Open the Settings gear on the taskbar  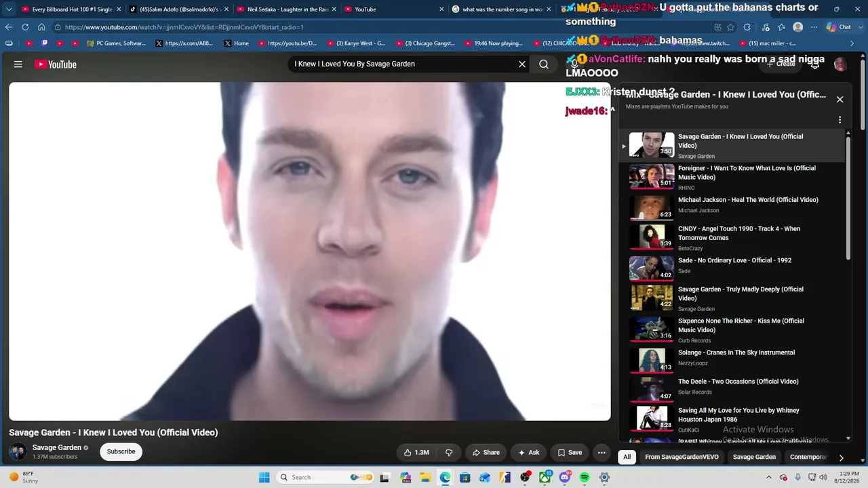point(604,477)
